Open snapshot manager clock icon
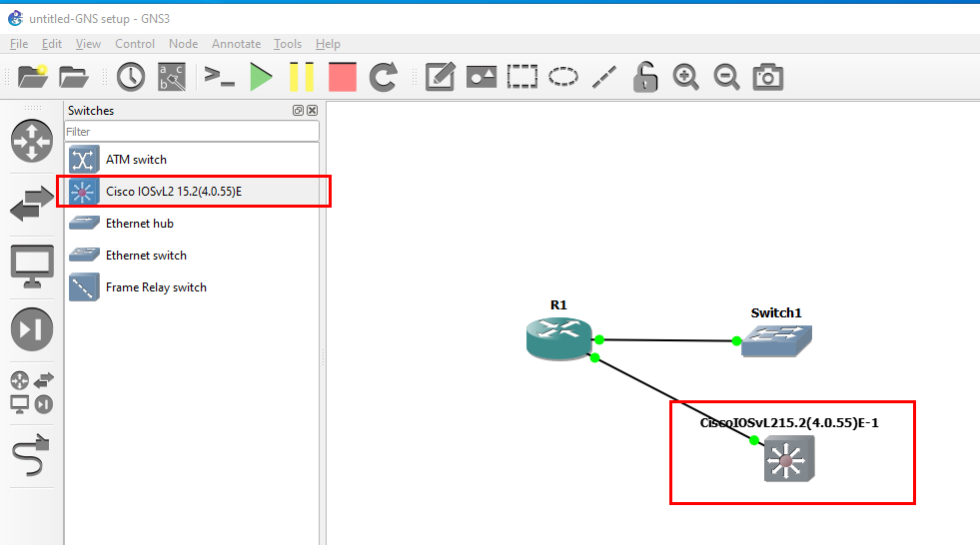The image size is (980, 545). tap(131, 77)
